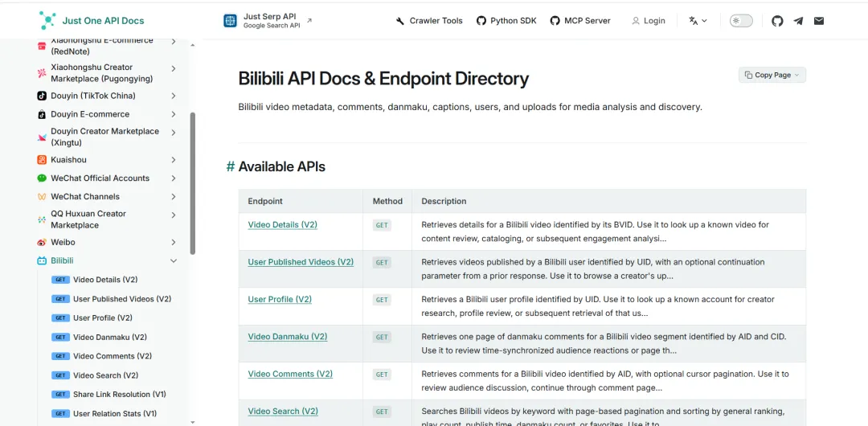The image size is (868, 426).
Task: Select User Published Videos (V2) in sidebar
Action: (122, 298)
